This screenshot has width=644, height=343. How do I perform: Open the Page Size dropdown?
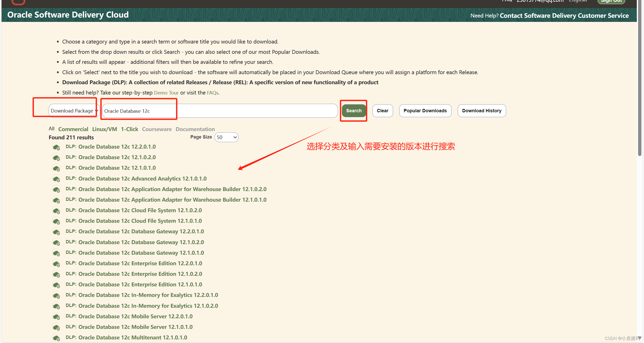pos(226,137)
